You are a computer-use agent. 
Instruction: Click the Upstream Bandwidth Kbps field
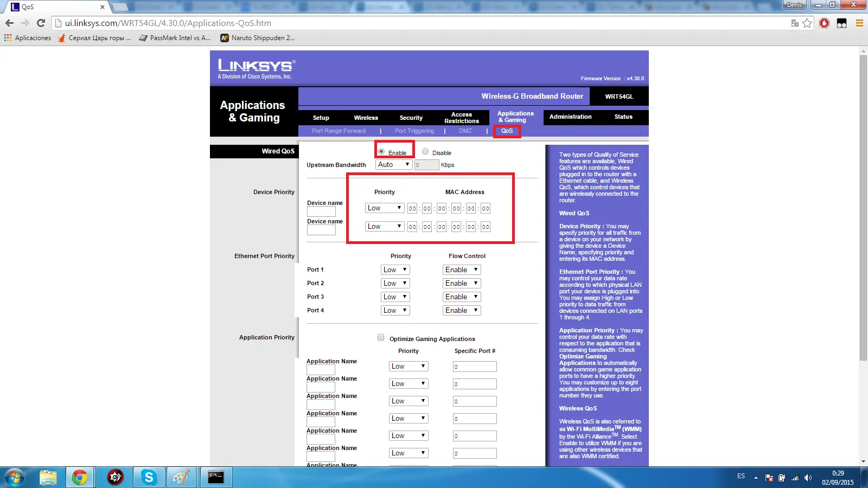pos(426,165)
